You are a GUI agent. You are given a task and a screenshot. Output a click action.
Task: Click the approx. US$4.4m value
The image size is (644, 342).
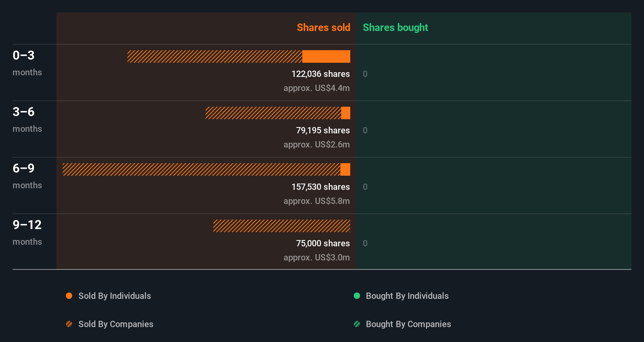pyautogui.click(x=317, y=88)
